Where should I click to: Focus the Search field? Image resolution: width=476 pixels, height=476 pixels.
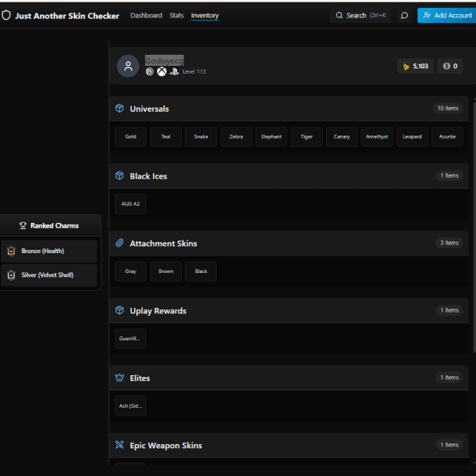[361, 16]
